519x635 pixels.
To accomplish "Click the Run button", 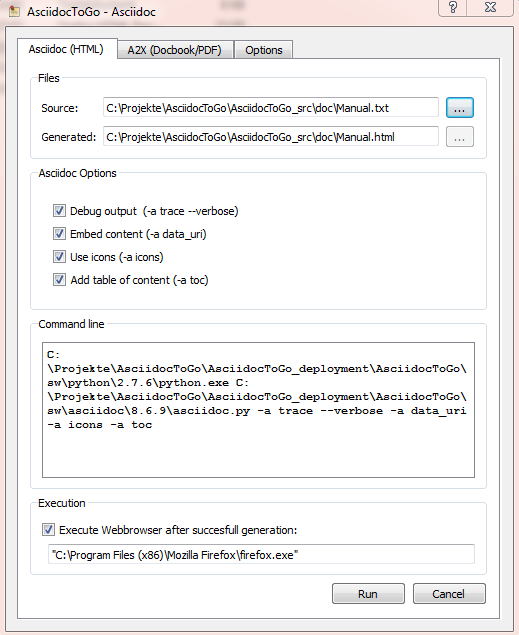I will click(368, 594).
